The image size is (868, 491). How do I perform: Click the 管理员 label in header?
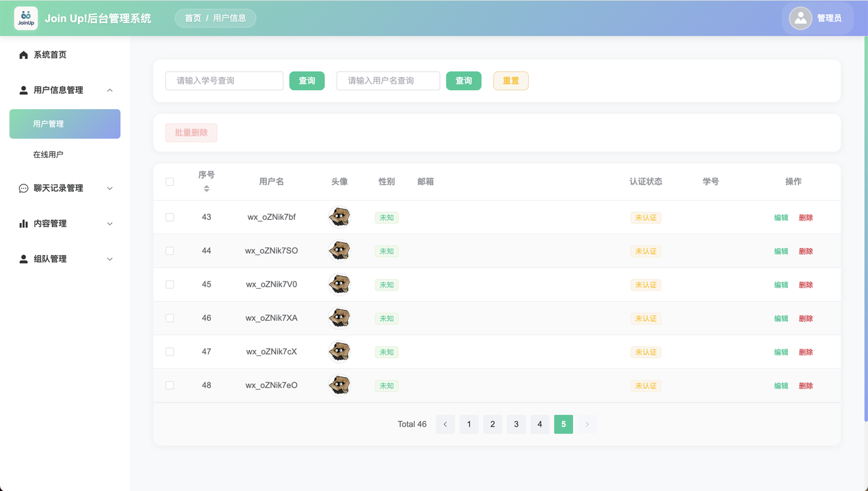(x=829, y=18)
